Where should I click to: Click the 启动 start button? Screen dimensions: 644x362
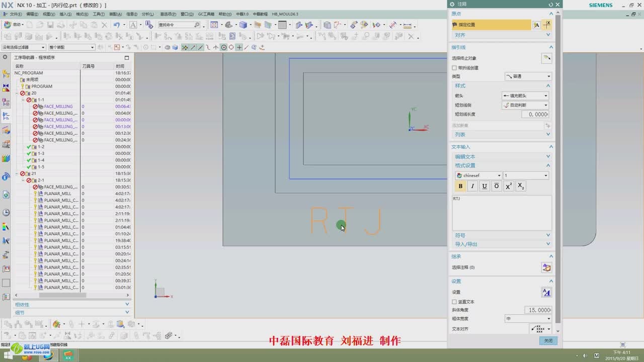[13, 25]
